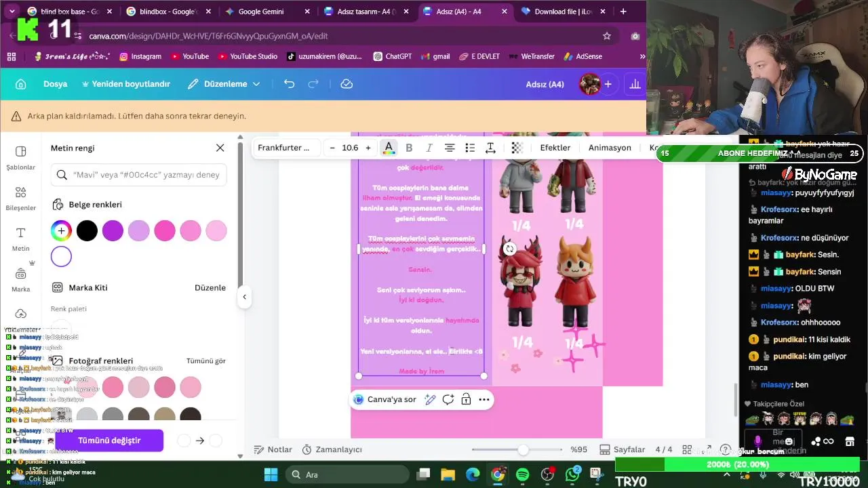
Task: Open Yeniden boyutlandır menu
Action: click(x=126, y=84)
